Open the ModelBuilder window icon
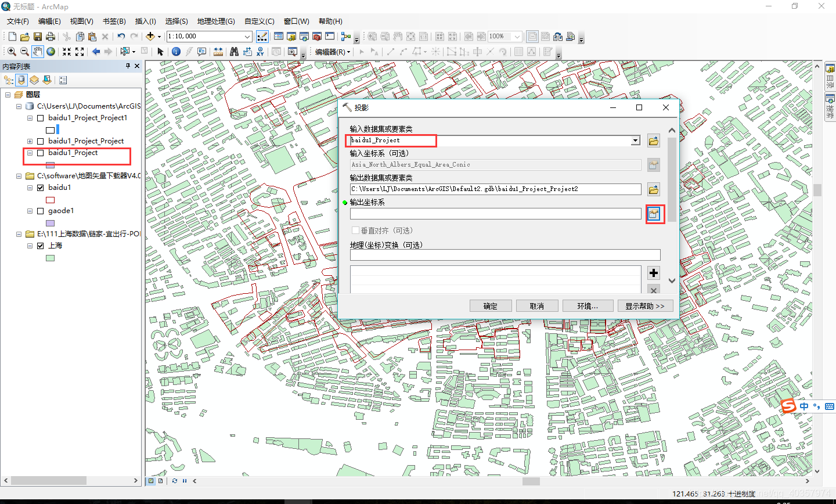This screenshot has width=836, height=504. (x=346, y=37)
